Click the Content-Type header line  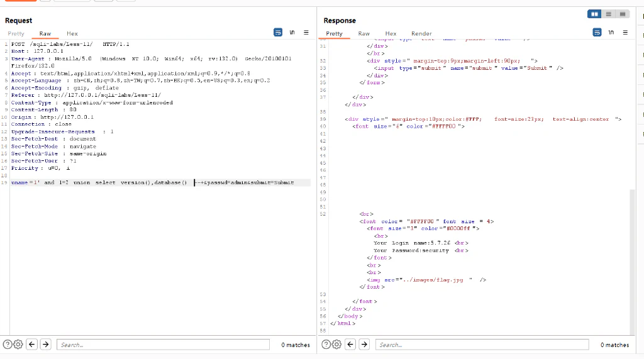tap(92, 102)
